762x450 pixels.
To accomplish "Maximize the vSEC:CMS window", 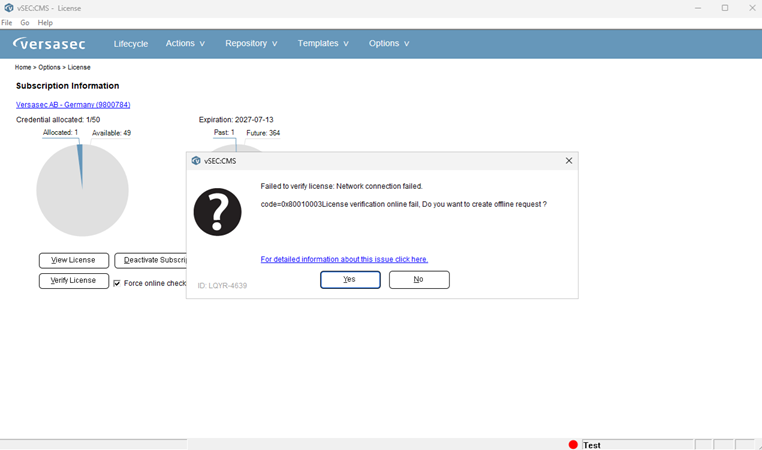I will [x=725, y=8].
